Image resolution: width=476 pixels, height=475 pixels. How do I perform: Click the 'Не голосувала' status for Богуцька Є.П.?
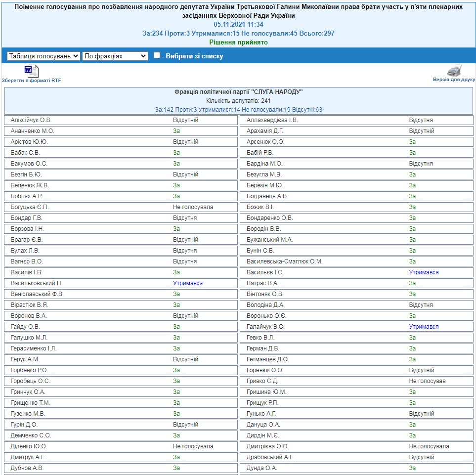[193, 207]
